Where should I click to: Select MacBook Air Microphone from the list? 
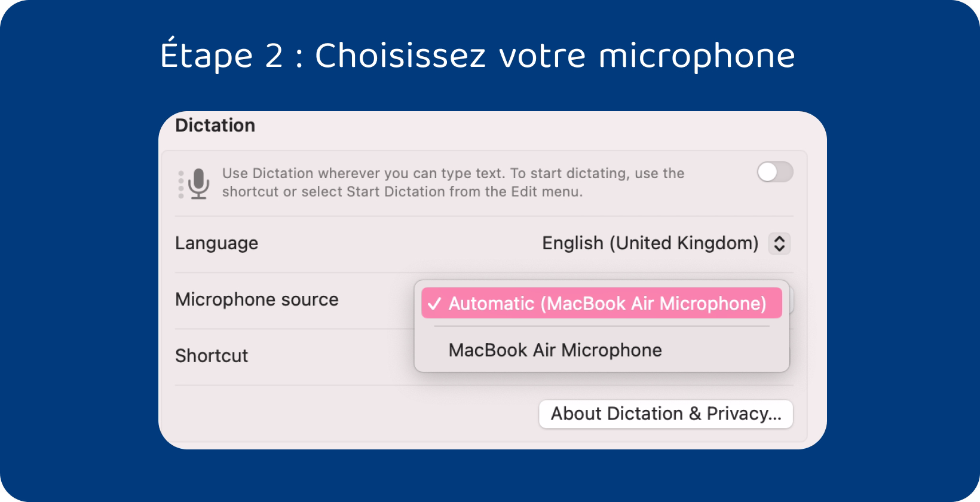[x=556, y=350]
